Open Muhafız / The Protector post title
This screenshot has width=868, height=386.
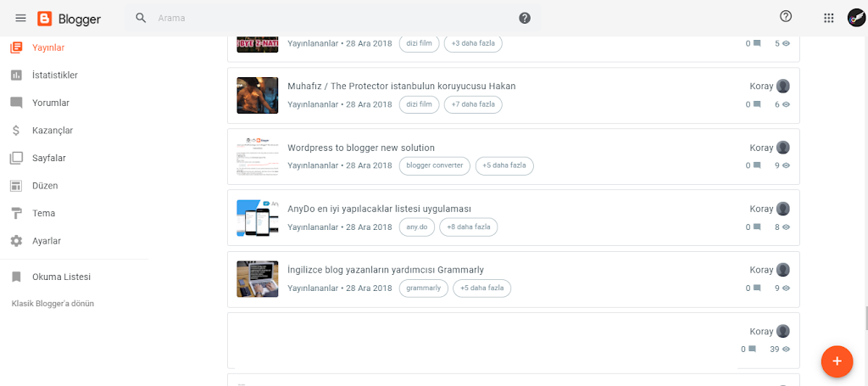point(401,87)
